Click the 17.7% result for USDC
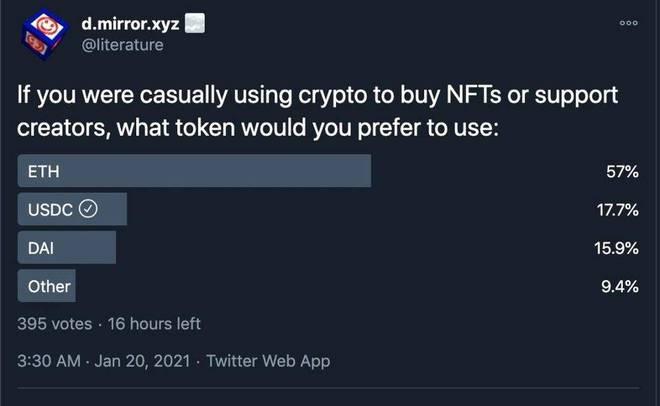This screenshot has height=406, width=660. click(x=616, y=210)
